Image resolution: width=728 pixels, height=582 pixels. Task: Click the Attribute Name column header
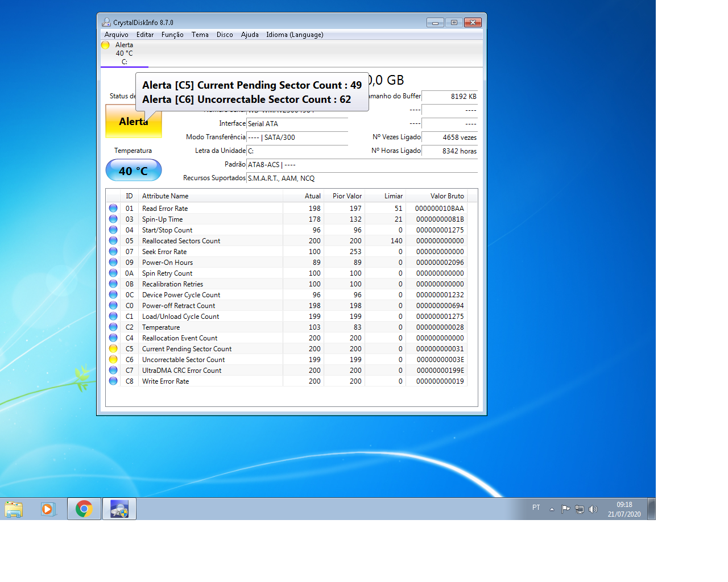coord(211,196)
